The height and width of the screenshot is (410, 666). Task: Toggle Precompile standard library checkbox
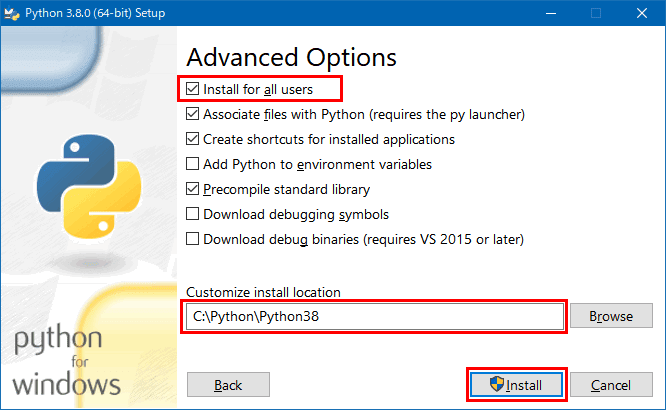192,189
